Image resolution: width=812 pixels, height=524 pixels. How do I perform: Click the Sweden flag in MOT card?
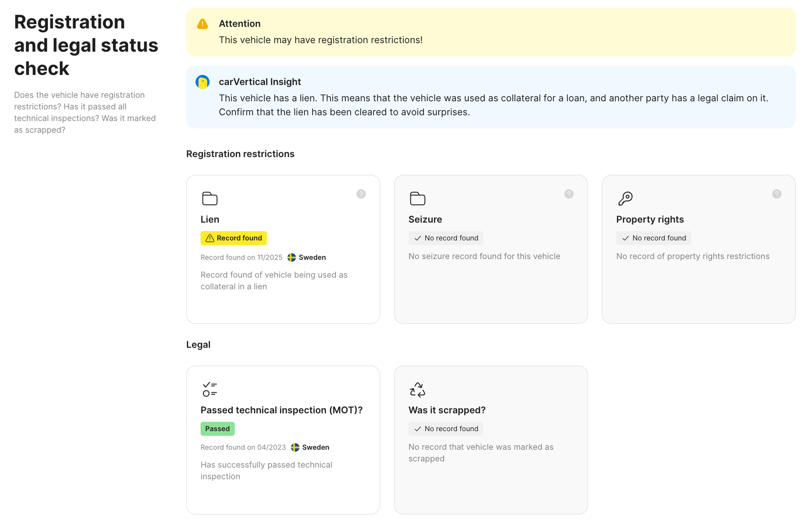[x=295, y=447]
